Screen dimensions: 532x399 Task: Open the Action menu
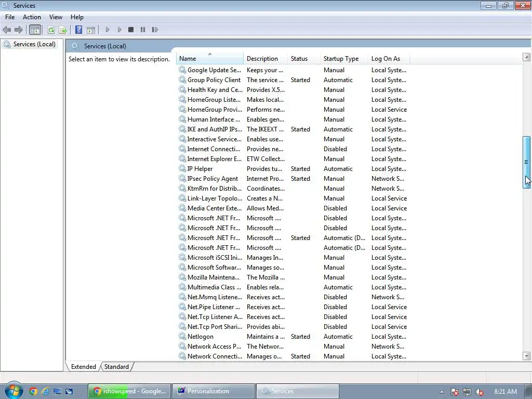pyautogui.click(x=32, y=17)
